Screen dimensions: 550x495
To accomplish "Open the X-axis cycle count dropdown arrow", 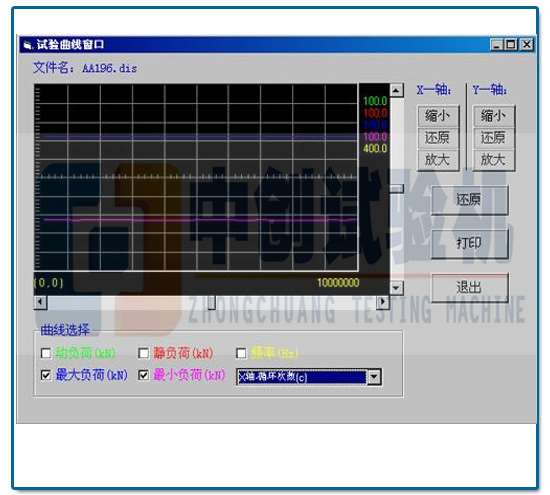I will (x=374, y=377).
